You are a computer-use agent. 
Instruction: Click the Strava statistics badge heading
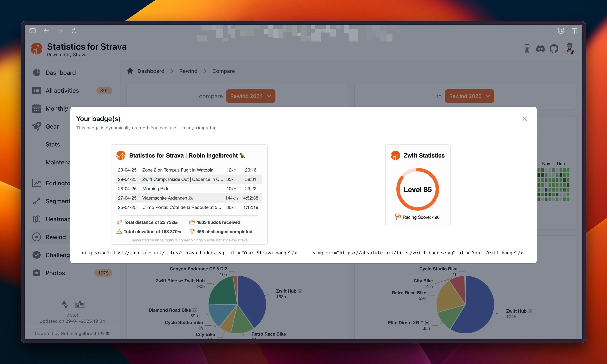click(187, 155)
